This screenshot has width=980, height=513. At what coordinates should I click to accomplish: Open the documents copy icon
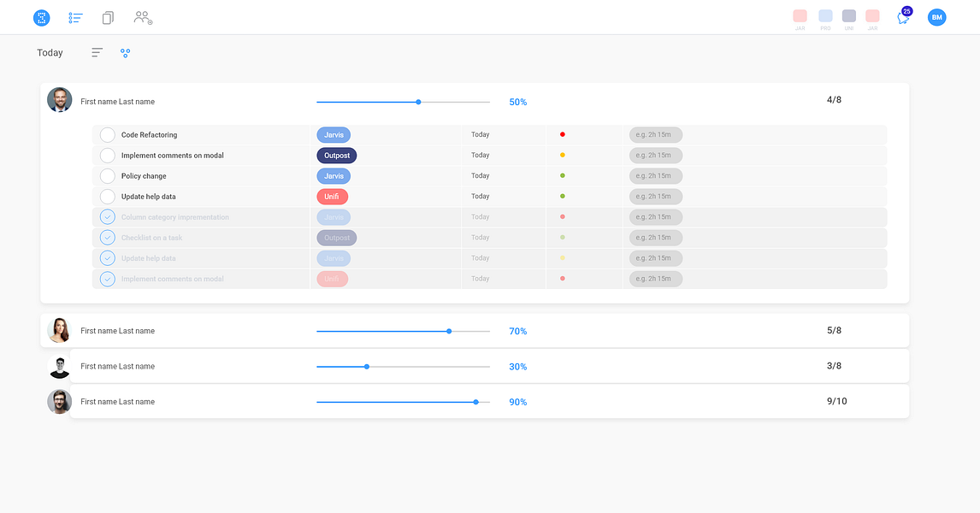[x=108, y=18]
